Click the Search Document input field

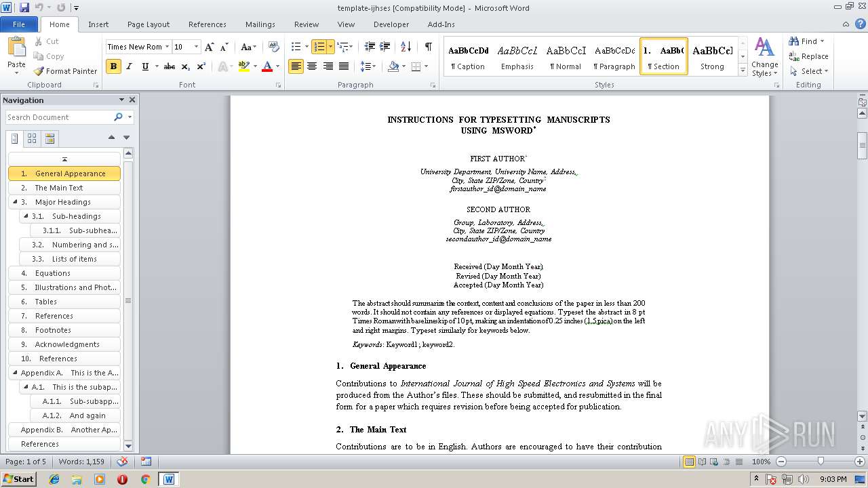60,117
